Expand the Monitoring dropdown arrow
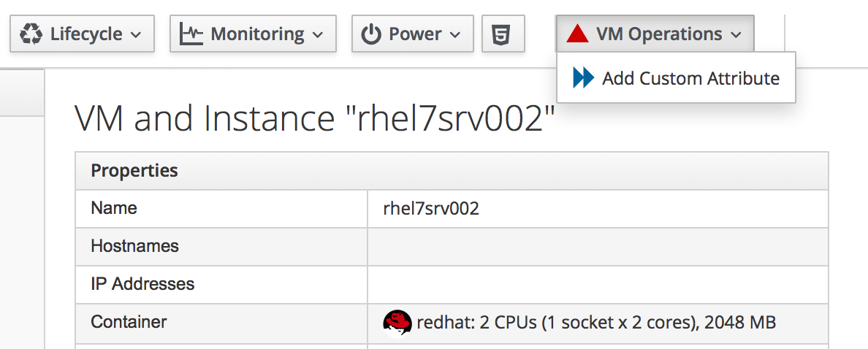Viewport: 868px width, 349px height. (317, 34)
